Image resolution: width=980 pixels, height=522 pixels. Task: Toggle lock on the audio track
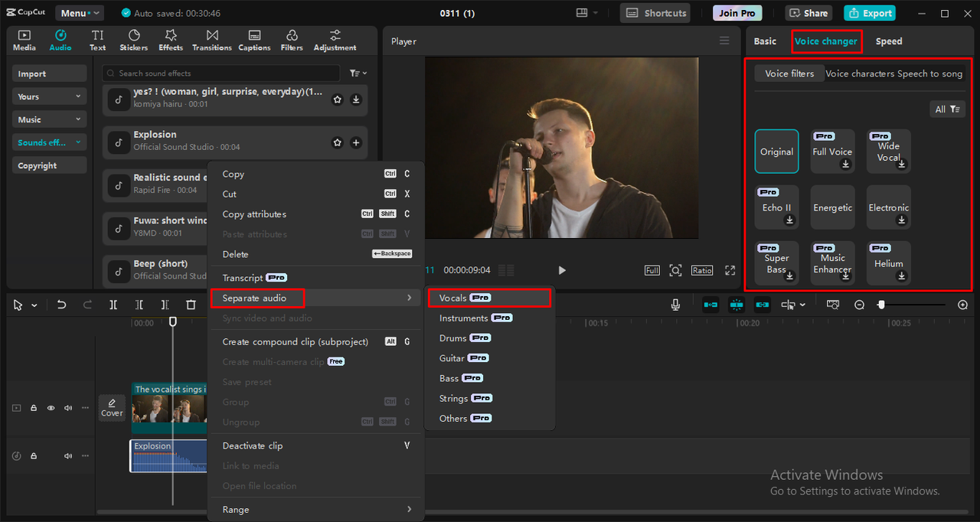coord(34,456)
